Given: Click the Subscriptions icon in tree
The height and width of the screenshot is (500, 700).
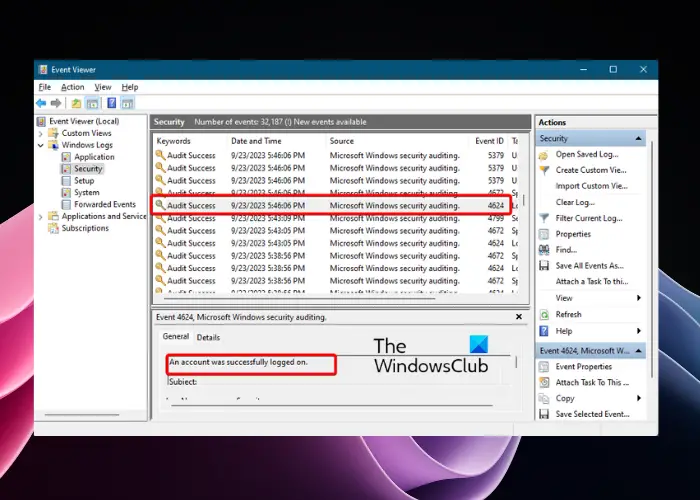Looking at the screenshot, I should [54, 228].
